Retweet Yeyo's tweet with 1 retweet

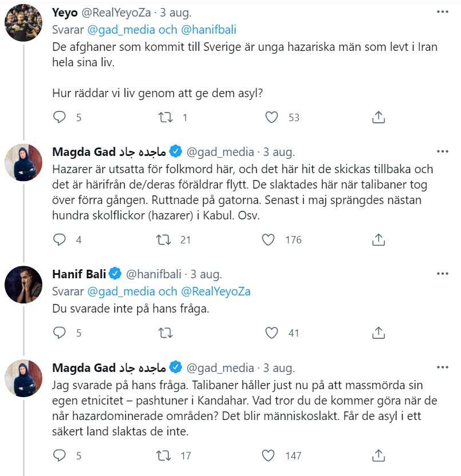165,117
